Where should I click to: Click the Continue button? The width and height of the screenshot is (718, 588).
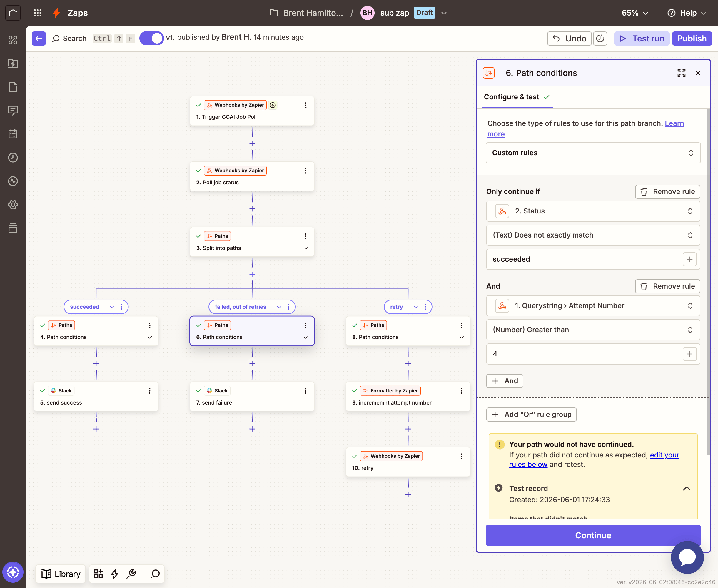(x=593, y=535)
